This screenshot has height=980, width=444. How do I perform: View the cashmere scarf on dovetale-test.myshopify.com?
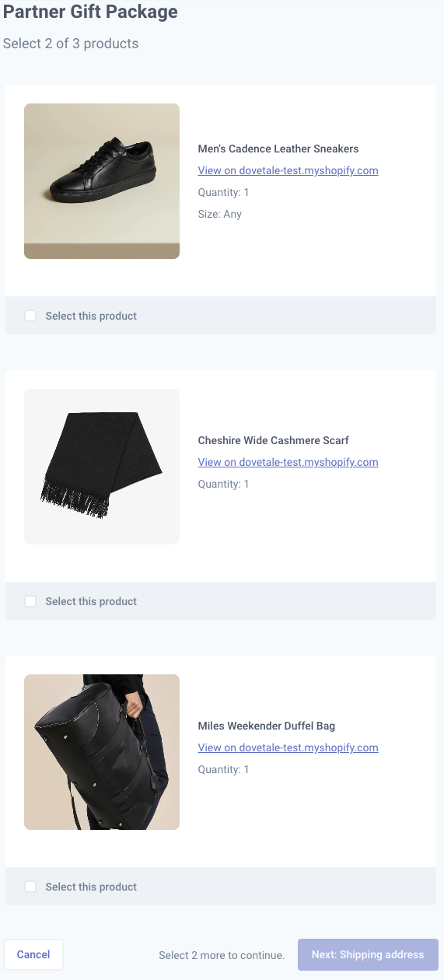pyautogui.click(x=288, y=462)
